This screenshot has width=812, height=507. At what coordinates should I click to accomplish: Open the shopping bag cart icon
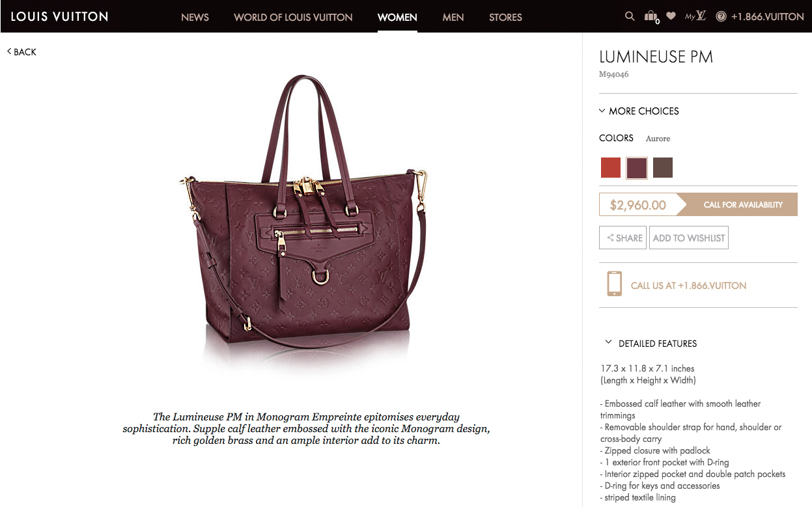pos(651,17)
